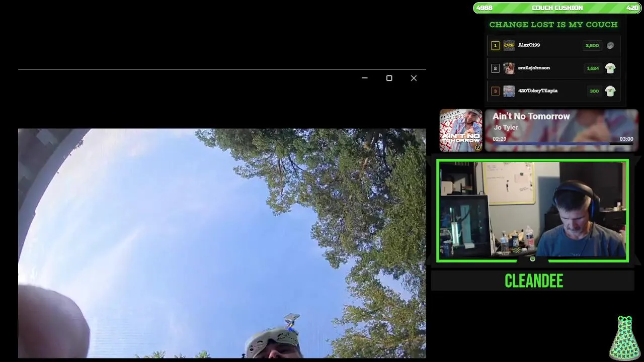Click the drone camera video feed

coord(222,243)
